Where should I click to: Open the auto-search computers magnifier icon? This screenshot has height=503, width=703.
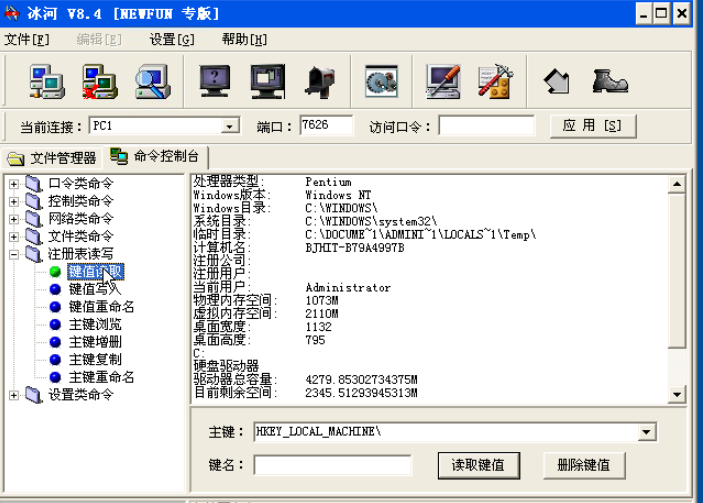tap(153, 82)
